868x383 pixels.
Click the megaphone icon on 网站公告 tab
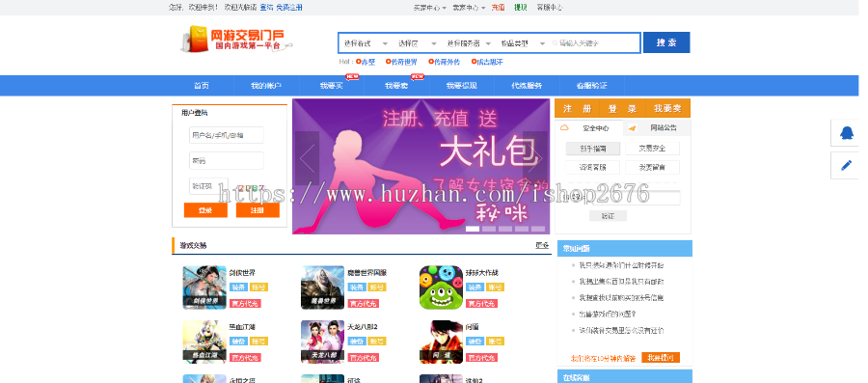pos(632,128)
